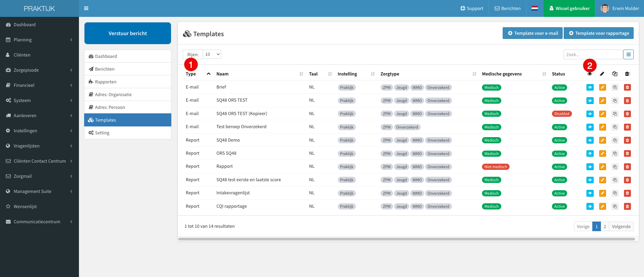Sort the table by Type column
The height and width of the screenshot is (277, 644).
click(198, 74)
